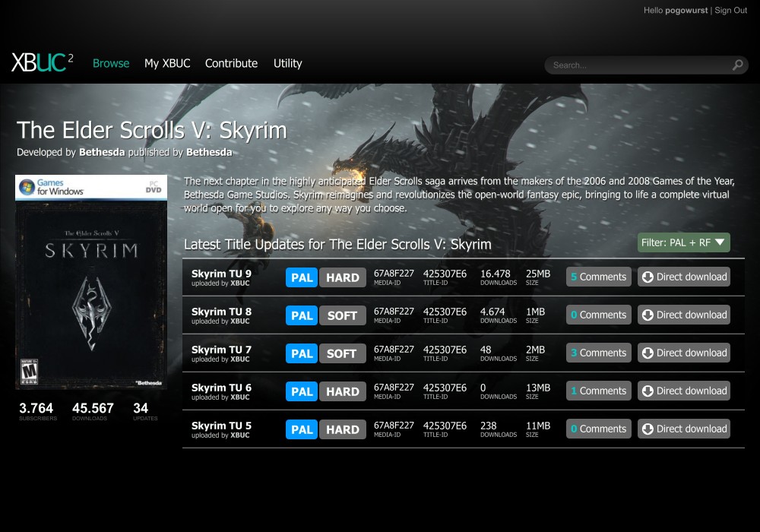Viewport: 760px width, 532px height.
Task: Open the 5 Comments for Skyrim TU 9
Action: pos(598,277)
